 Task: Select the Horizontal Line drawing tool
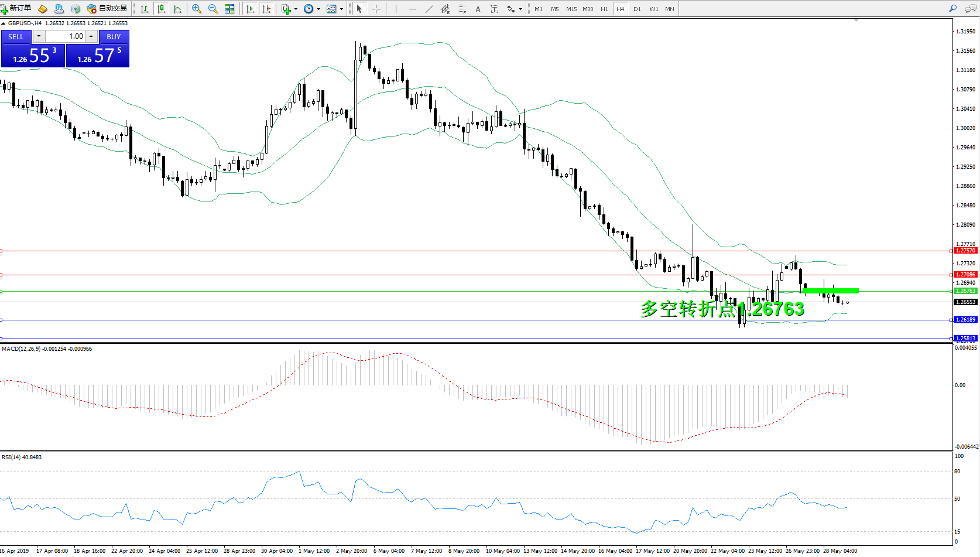(x=413, y=9)
